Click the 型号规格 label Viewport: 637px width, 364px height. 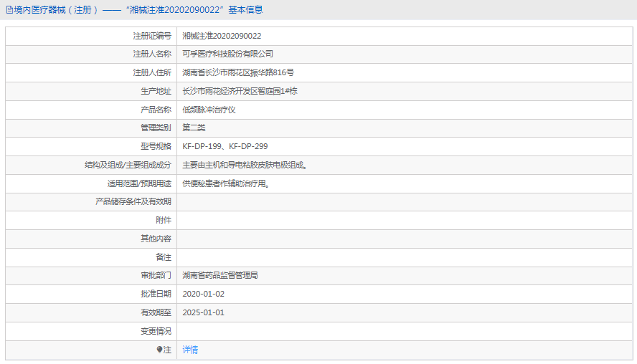(x=156, y=146)
